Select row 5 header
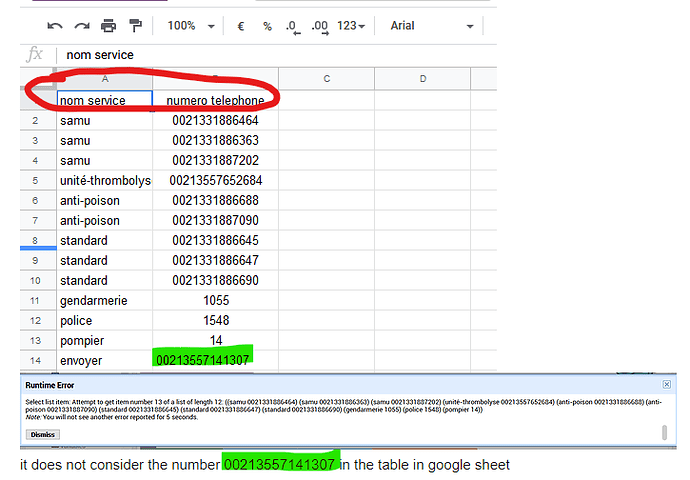 click(x=35, y=181)
